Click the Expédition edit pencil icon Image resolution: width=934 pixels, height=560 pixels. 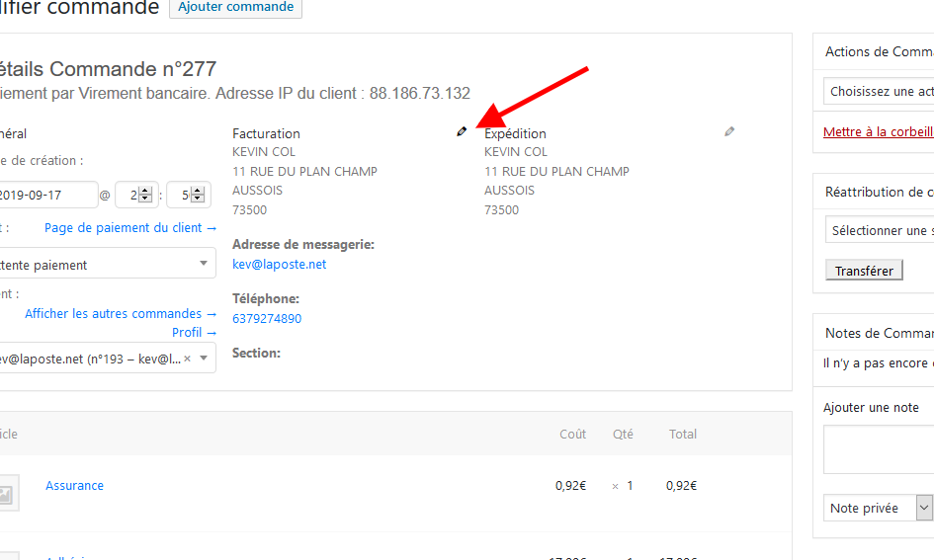point(729,131)
